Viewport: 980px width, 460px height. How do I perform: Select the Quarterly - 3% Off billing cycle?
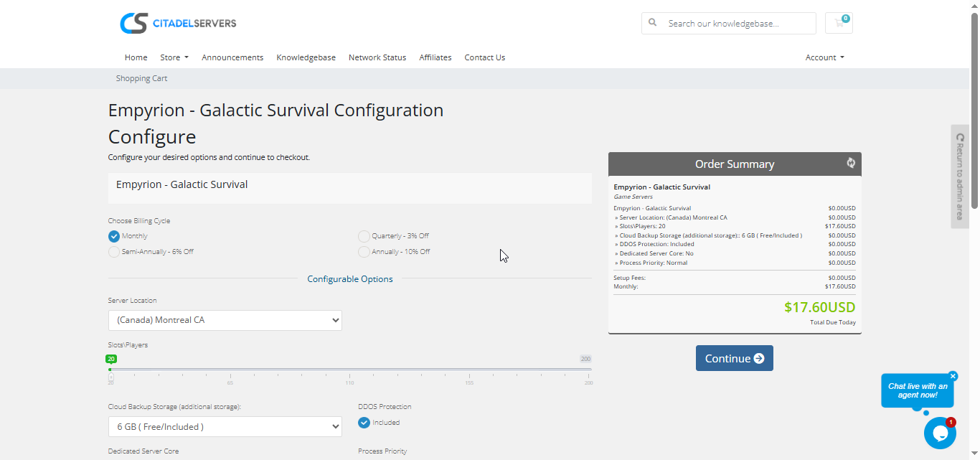coord(364,235)
